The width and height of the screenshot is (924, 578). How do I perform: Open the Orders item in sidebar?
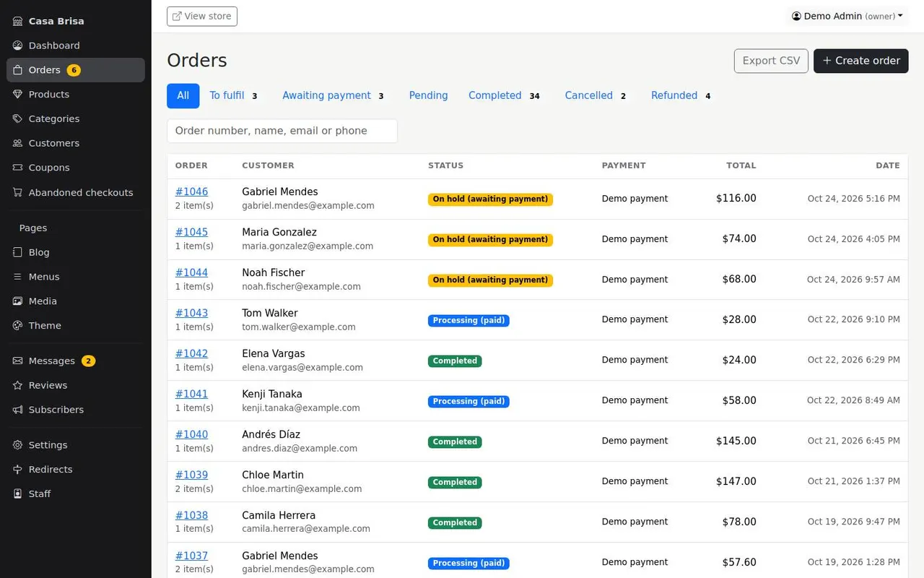tap(76, 70)
